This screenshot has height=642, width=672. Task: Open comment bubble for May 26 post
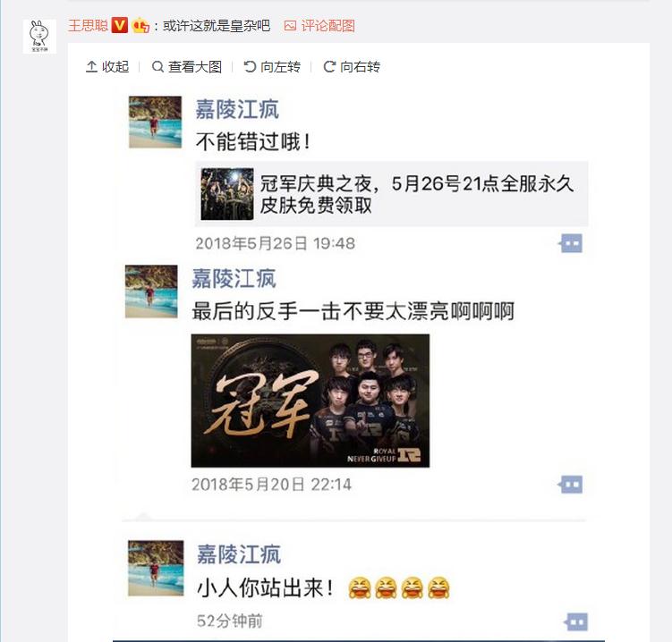[x=571, y=243]
